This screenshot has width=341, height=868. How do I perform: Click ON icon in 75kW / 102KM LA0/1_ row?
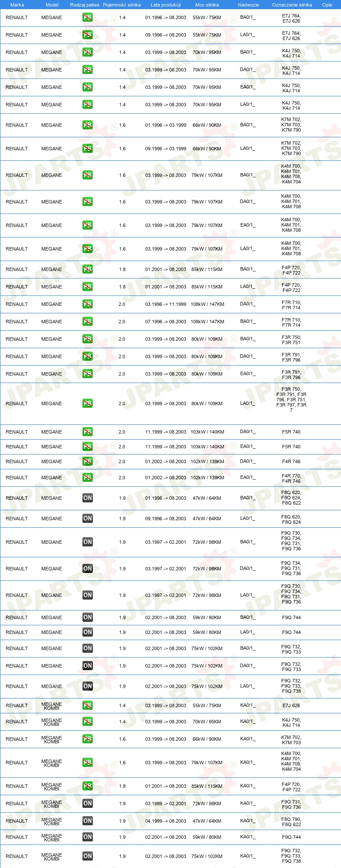pyautogui.click(x=88, y=686)
